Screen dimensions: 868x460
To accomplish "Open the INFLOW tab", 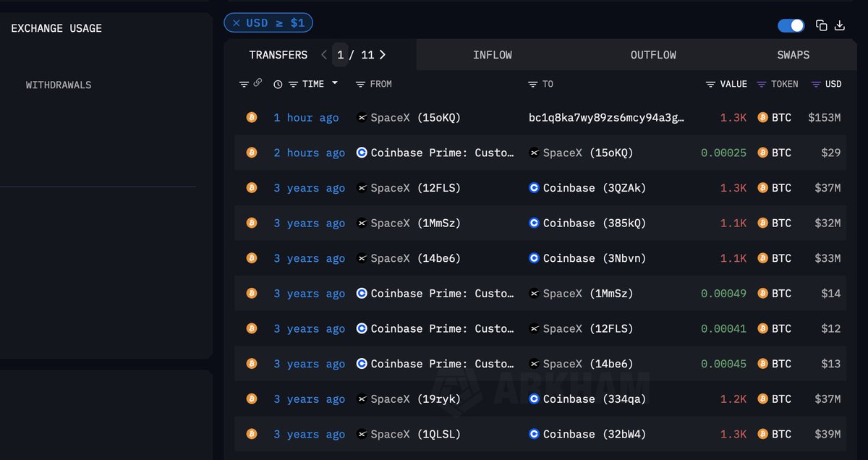I will click(x=493, y=55).
